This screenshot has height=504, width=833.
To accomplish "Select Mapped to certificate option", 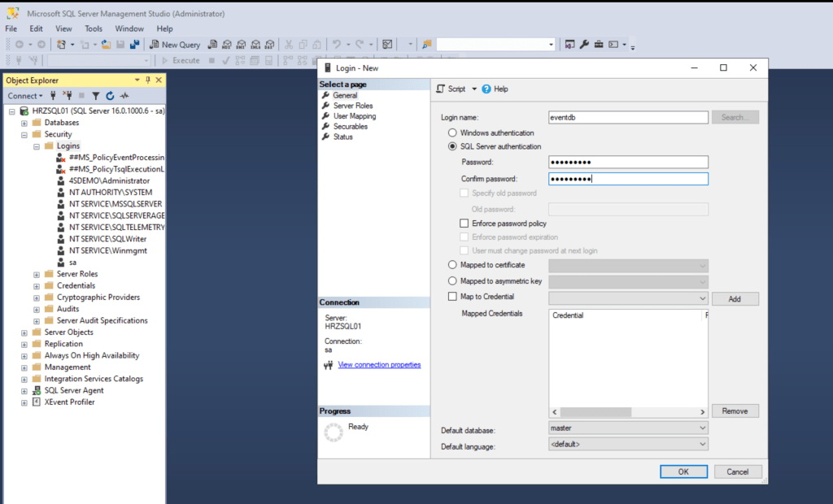I will pyautogui.click(x=452, y=265).
